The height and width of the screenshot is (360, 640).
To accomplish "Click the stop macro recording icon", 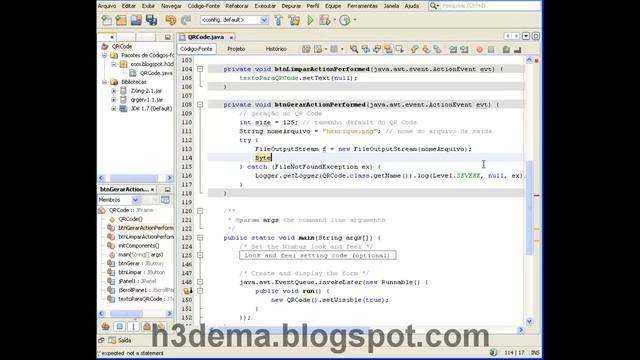I will click(491, 49).
